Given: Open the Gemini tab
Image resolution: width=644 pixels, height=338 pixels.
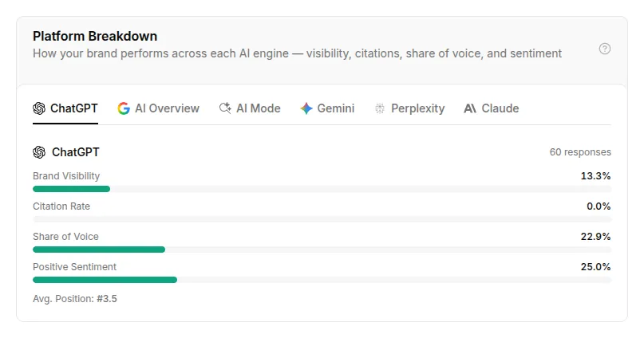Looking at the screenshot, I should (327, 108).
